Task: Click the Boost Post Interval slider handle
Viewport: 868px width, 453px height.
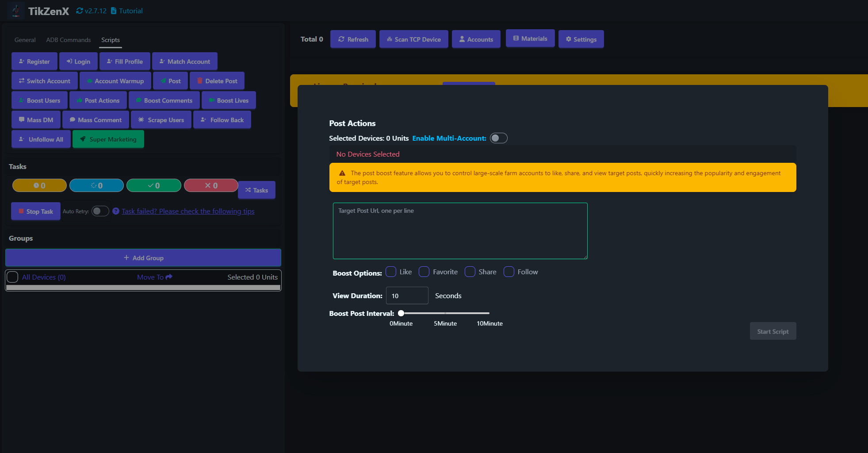Action: click(x=401, y=313)
